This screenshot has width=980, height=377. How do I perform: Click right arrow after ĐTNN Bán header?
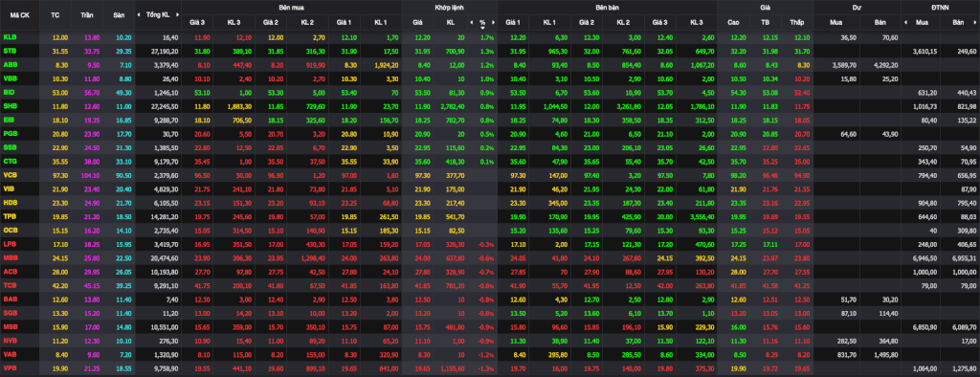click(975, 23)
